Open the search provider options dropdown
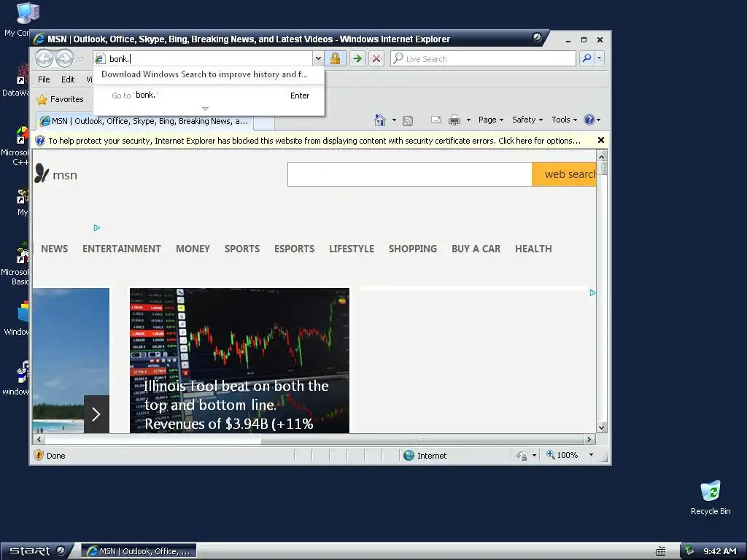The height and width of the screenshot is (560, 747). pyautogui.click(x=600, y=58)
